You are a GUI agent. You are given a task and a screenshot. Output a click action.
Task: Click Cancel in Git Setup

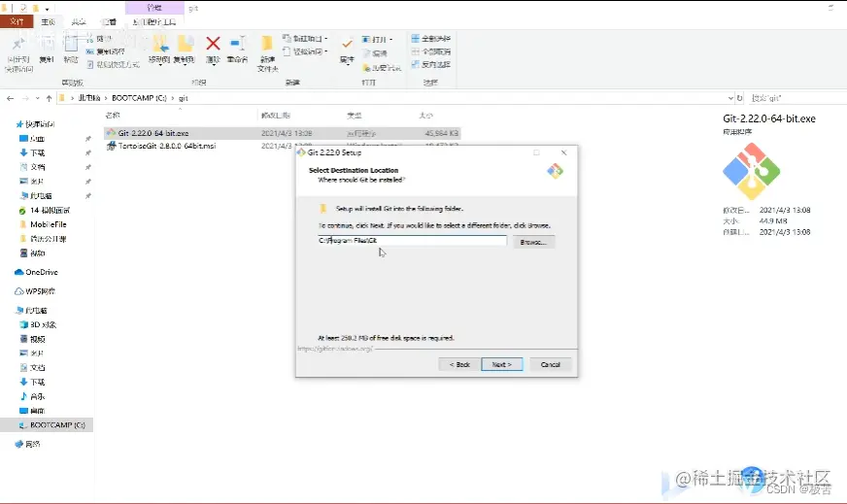pos(551,364)
